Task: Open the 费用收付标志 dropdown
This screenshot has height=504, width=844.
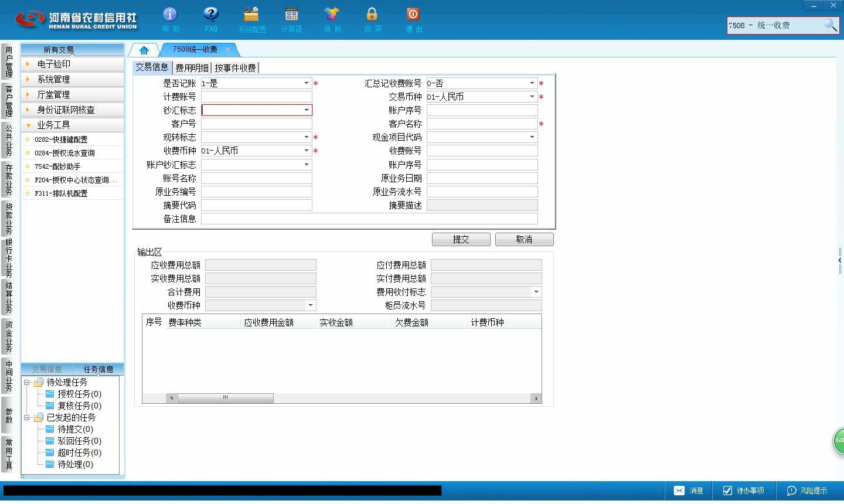Action: (x=536, y=292)
